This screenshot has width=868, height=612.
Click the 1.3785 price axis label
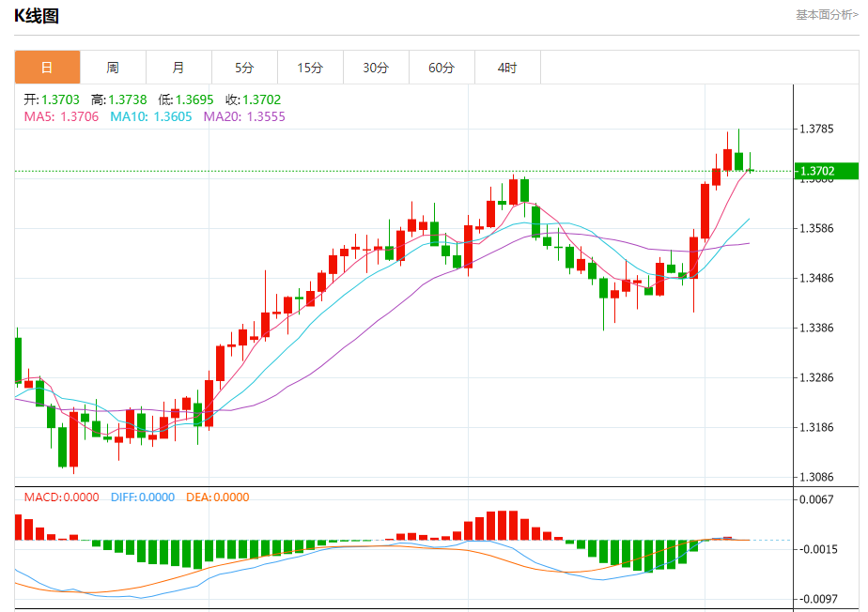[x=816, y=129]
